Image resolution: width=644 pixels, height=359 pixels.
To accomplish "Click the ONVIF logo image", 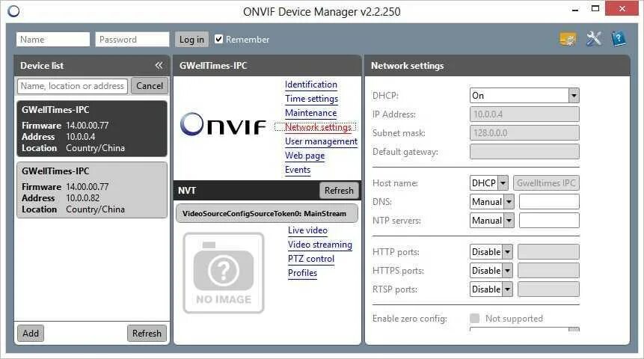I will [223, 124].
